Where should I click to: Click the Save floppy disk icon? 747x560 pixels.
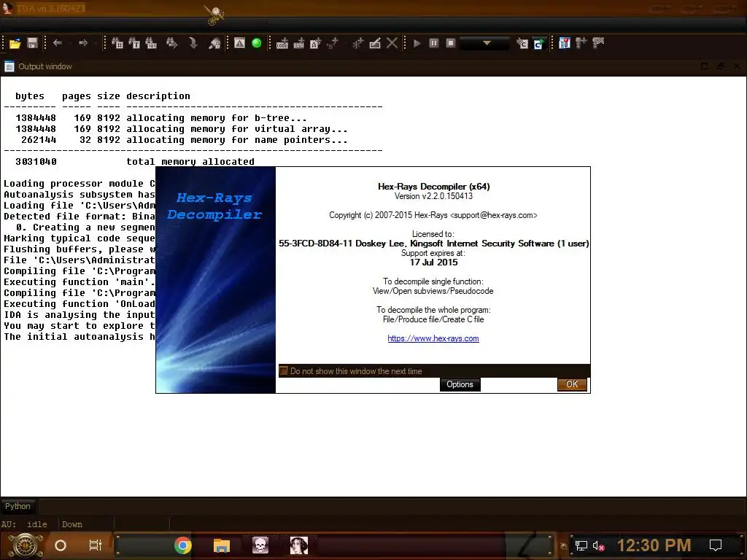[32, 43]
